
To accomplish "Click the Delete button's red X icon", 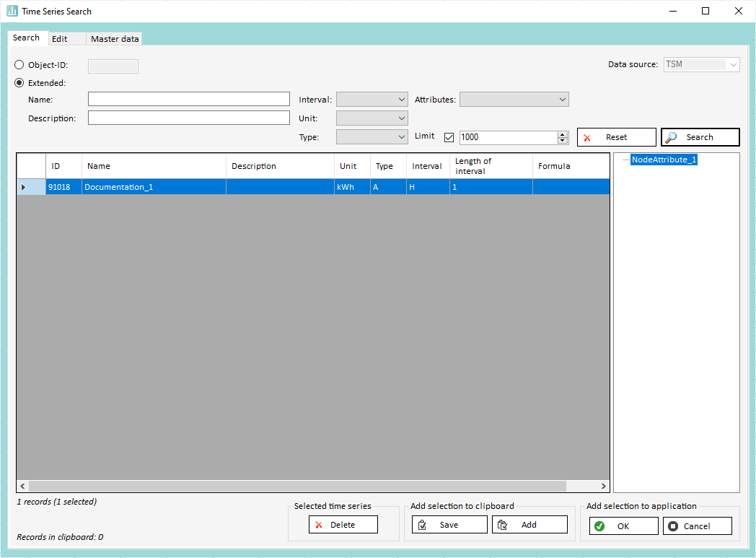I will coord(319,525).
